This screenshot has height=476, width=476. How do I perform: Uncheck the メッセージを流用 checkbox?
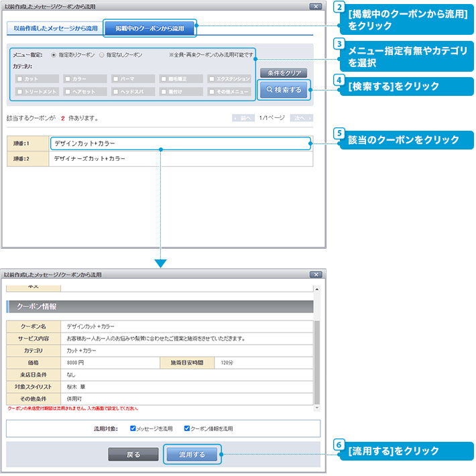pyautogui.click(x=133, y=428)
